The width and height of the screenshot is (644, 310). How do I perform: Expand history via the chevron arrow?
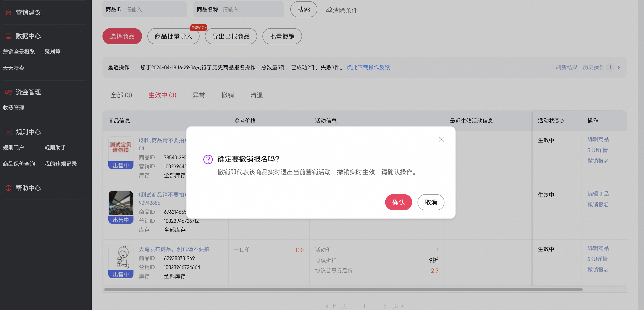click(x=619, y=67)
